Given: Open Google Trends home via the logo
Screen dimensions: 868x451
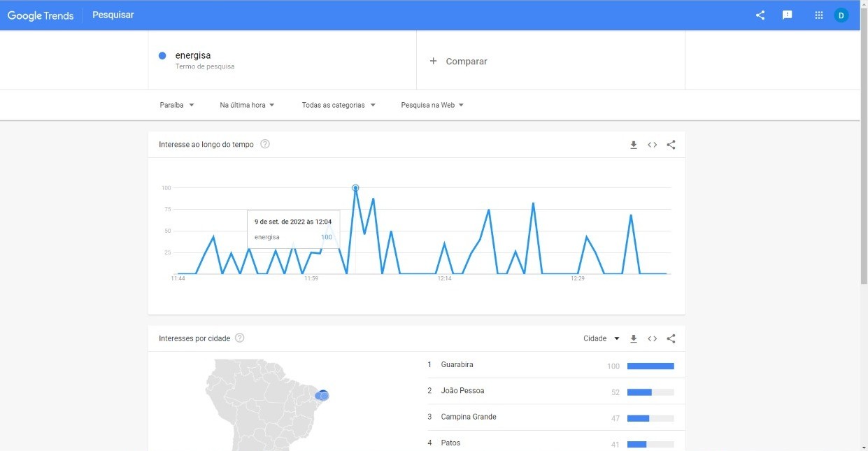Looking at the screenshot, I should point(40,15).
